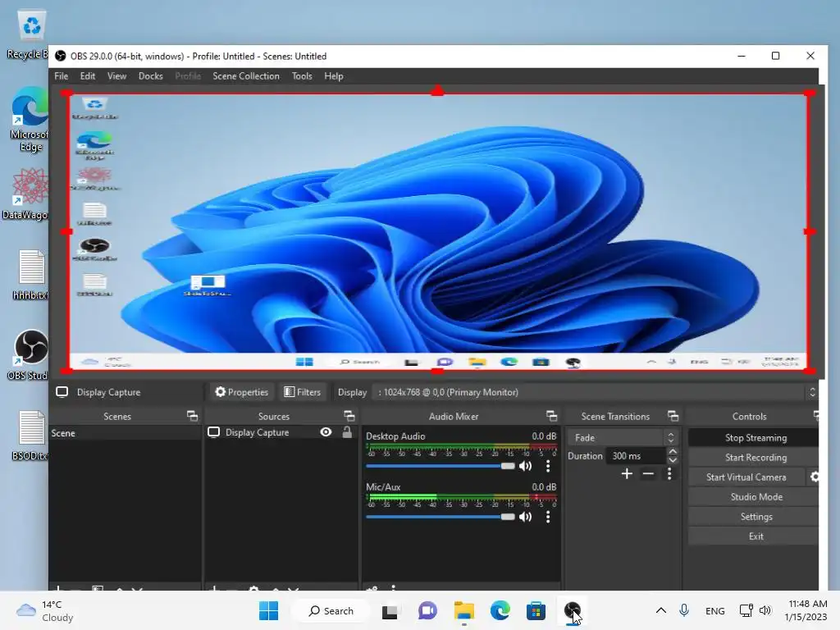Screen dimensions: 840x630
Task: Select the Display Capture row in Sources
Action: point(281,432)
